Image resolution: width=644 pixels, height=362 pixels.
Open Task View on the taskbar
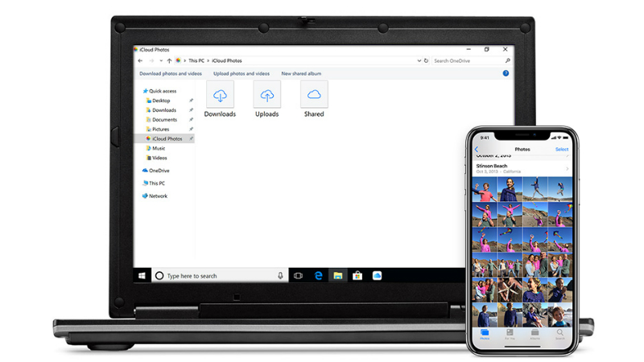[x=298, y=276]
